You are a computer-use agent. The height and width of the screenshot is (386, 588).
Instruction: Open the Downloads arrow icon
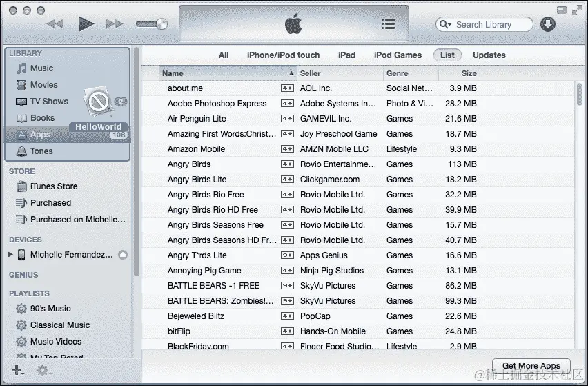click(x=547, y=24)
